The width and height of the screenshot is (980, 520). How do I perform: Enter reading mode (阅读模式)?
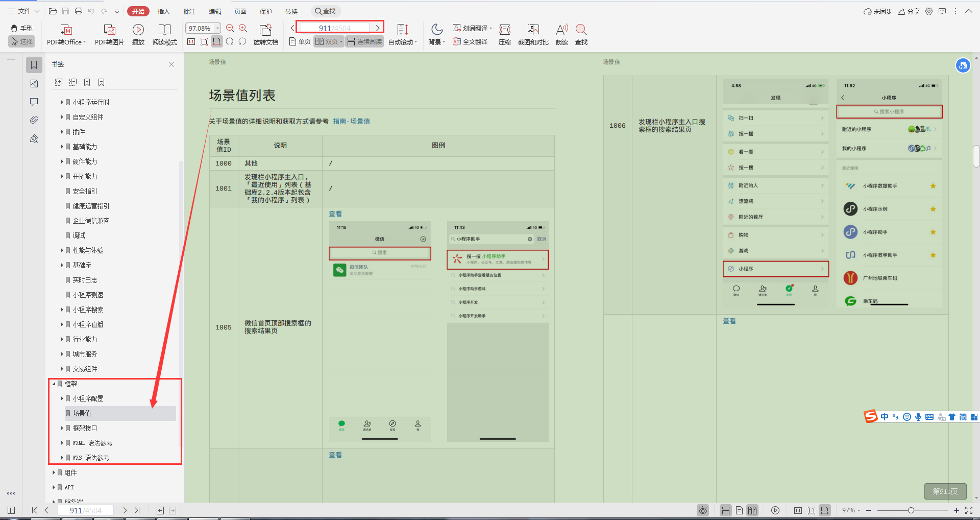(x=164, y=35)
